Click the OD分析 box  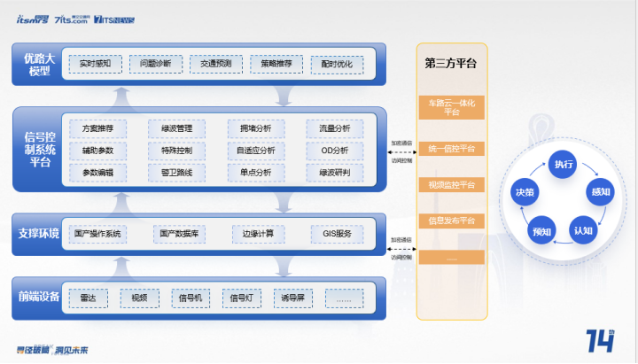335,151
